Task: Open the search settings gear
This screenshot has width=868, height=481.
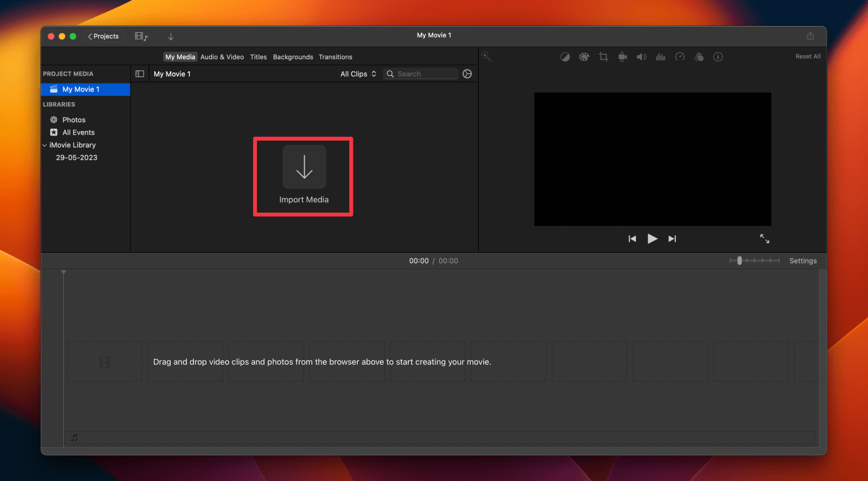Action: [467, 73]
